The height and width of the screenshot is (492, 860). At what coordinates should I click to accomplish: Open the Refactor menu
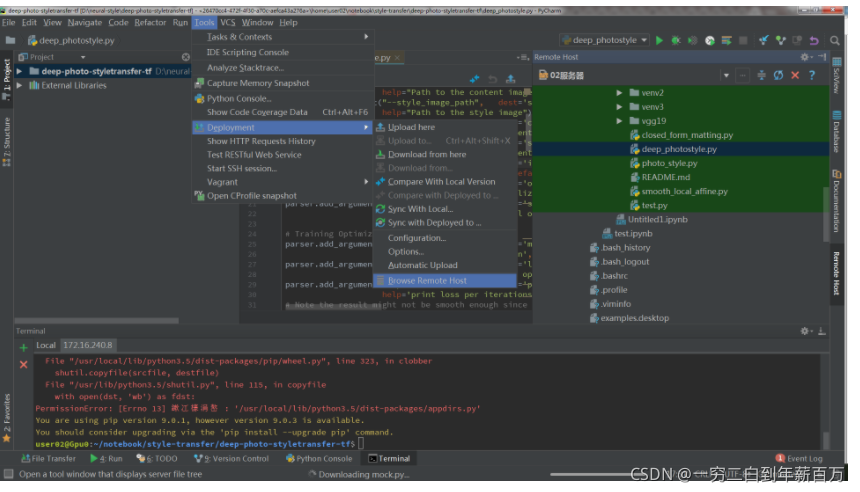tap(150, 22)
